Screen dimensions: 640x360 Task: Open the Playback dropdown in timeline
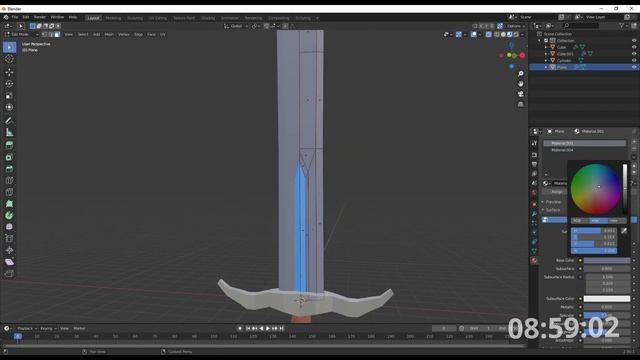(x=27, y=329)
